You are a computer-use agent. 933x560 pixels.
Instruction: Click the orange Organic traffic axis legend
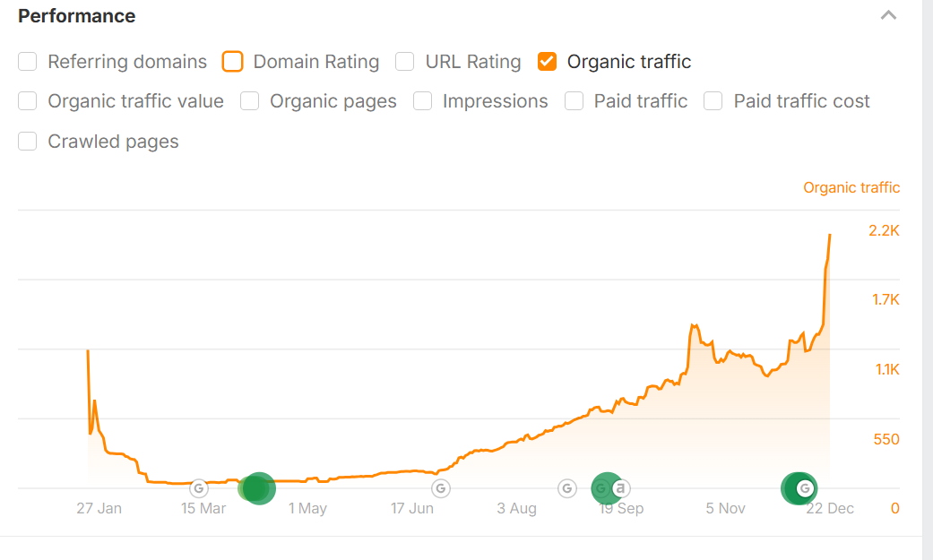(x=851, y=187)
